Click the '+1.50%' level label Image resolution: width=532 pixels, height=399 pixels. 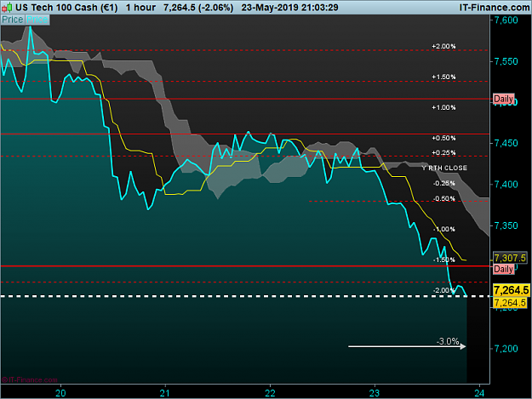tap(443, 77)
